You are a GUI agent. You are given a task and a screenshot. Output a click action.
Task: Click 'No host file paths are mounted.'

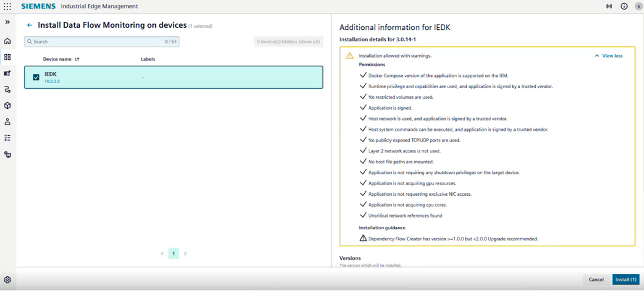coord(401,162)
